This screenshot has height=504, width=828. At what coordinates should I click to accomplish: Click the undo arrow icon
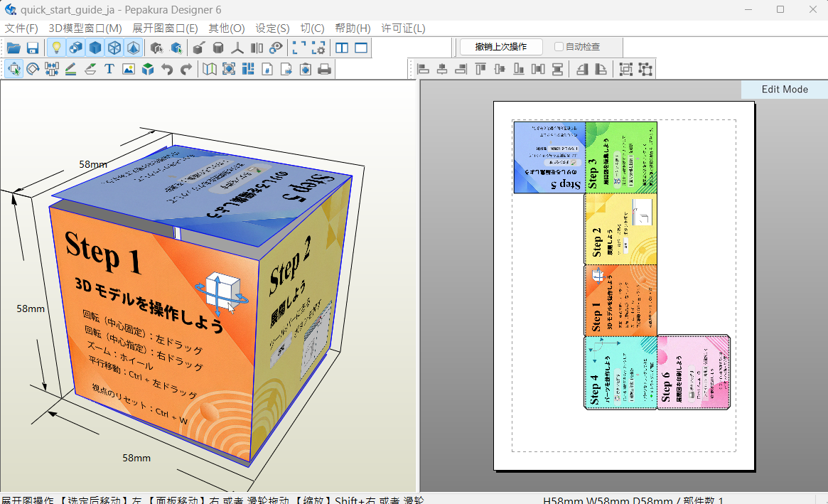[x=167, y=69]
